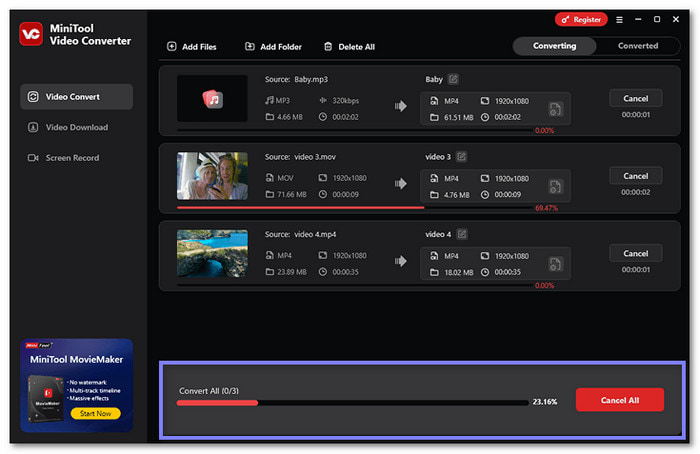
Task: Click the convert arrow icon in Baby row
Action: (400, 106)
